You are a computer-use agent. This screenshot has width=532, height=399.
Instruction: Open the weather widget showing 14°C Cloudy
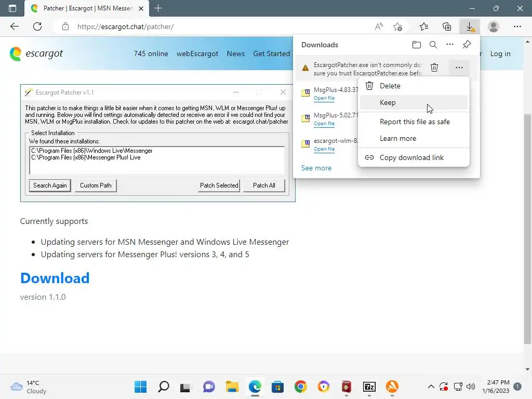29,387
